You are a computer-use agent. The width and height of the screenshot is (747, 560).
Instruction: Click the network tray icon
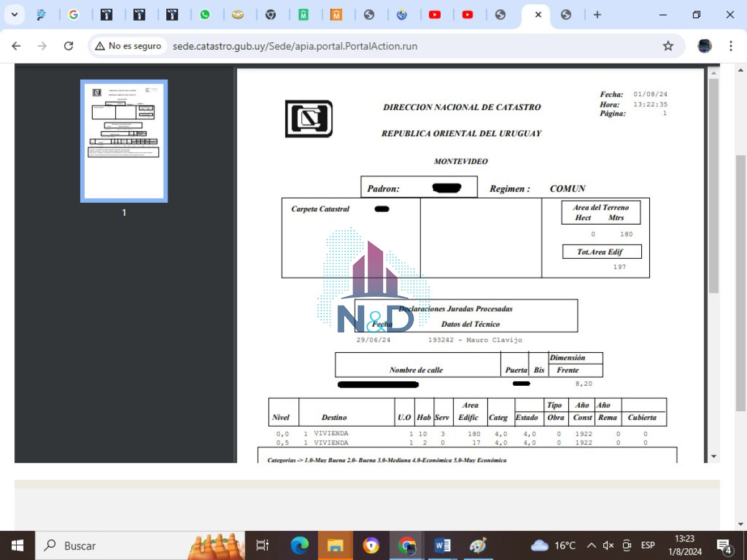coord(627,546)
